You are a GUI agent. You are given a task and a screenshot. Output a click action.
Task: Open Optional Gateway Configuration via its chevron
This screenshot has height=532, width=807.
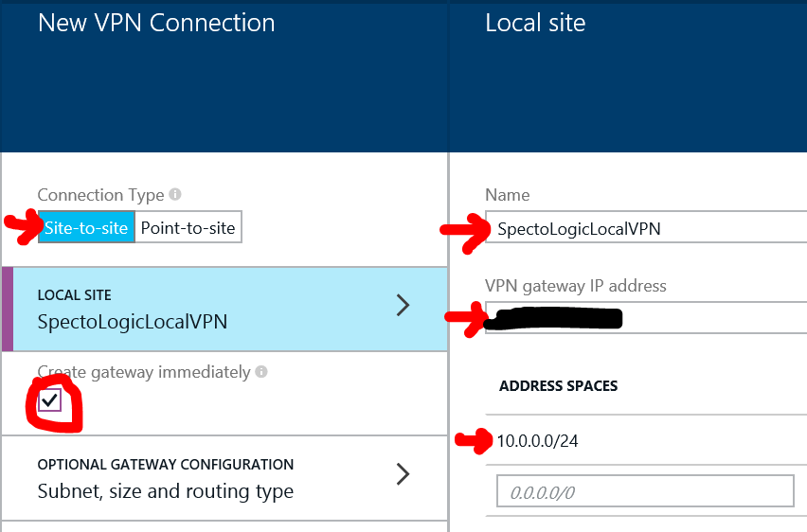coord(403,474)
